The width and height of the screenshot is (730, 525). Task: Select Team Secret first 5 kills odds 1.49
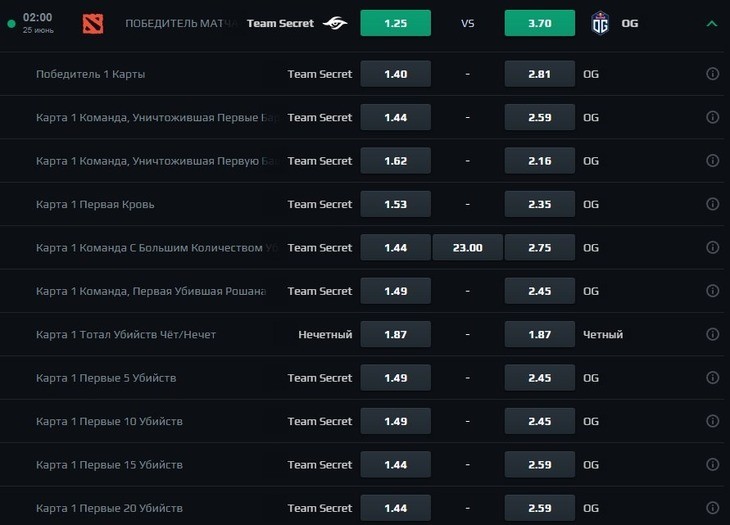pos(396,377)
